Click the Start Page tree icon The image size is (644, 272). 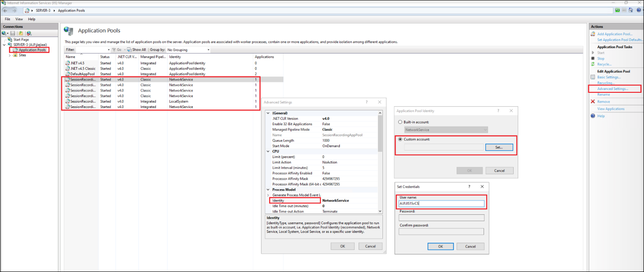click(10, 40)
